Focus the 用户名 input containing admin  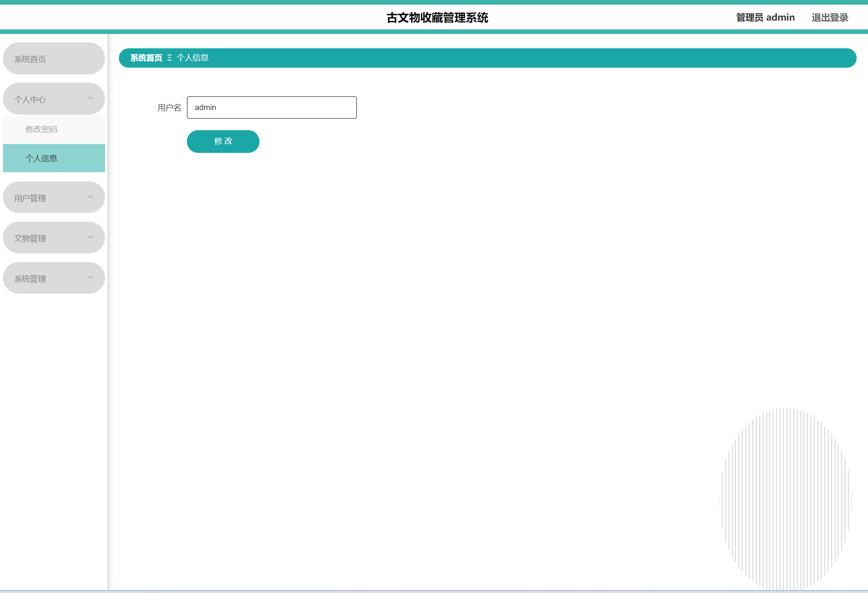pyautogui.click(x=272, y=108)
